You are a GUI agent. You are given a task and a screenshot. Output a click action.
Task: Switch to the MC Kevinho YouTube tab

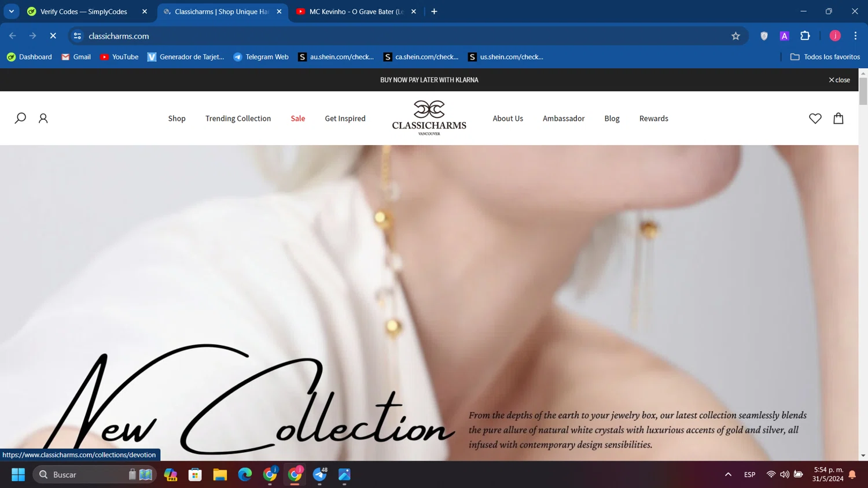click(x=356, y=12)
